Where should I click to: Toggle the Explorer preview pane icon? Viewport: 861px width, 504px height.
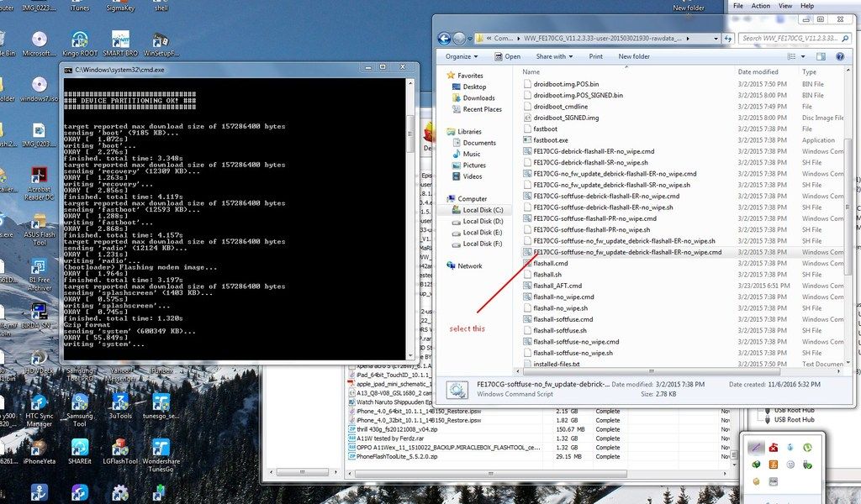(821, 56)
